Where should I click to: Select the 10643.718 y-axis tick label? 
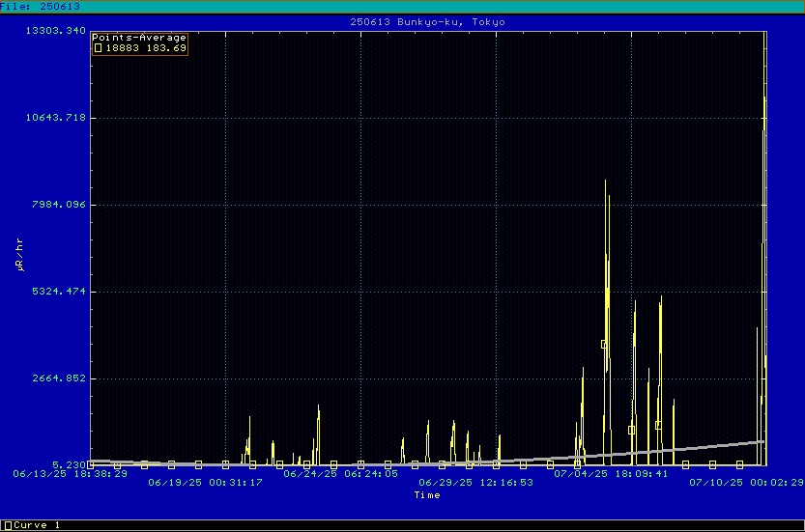55,118
